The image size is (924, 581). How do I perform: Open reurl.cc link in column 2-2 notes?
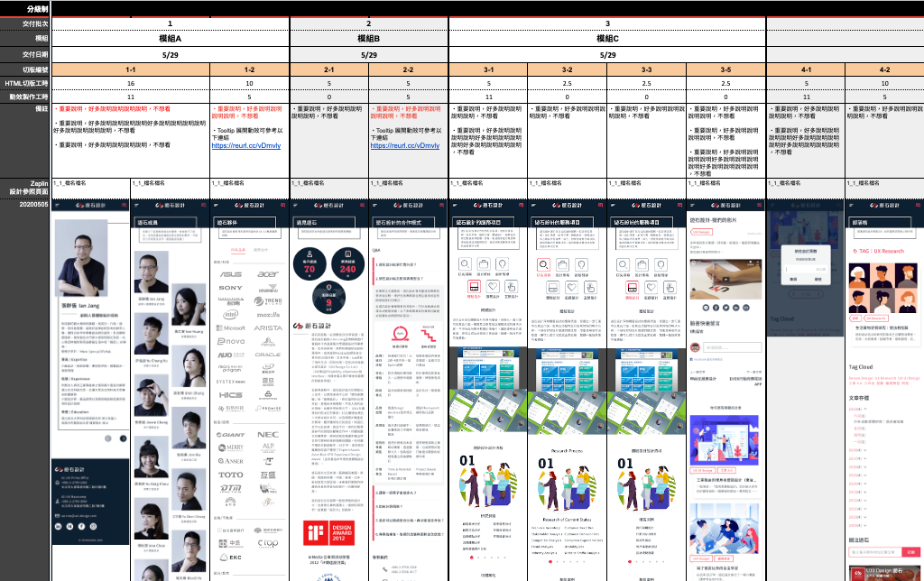tap(405, 145)
